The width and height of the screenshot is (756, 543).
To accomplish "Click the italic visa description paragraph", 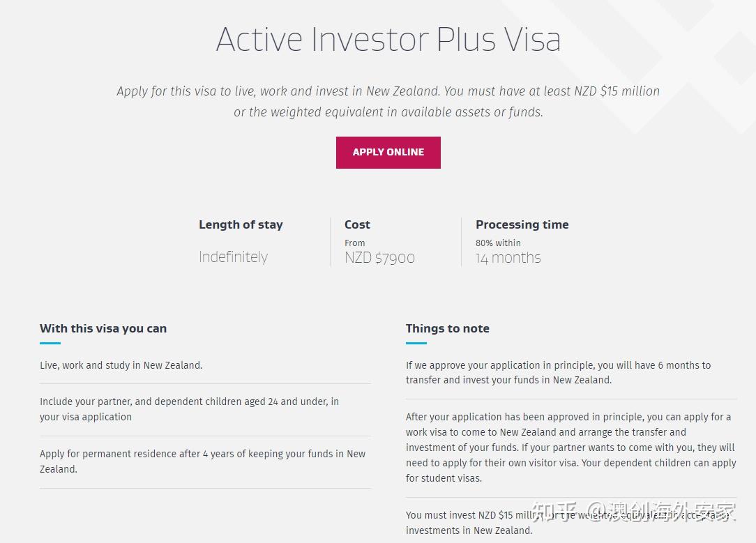I will pos(388,101).
